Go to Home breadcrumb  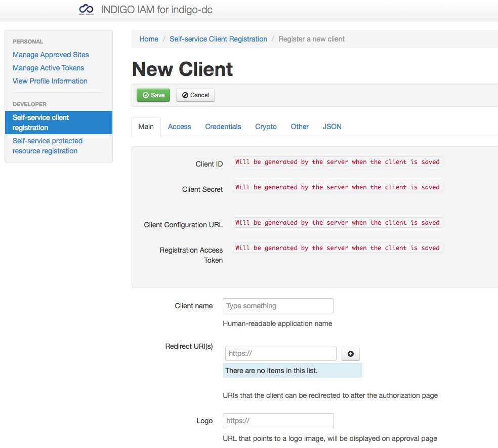149,39
